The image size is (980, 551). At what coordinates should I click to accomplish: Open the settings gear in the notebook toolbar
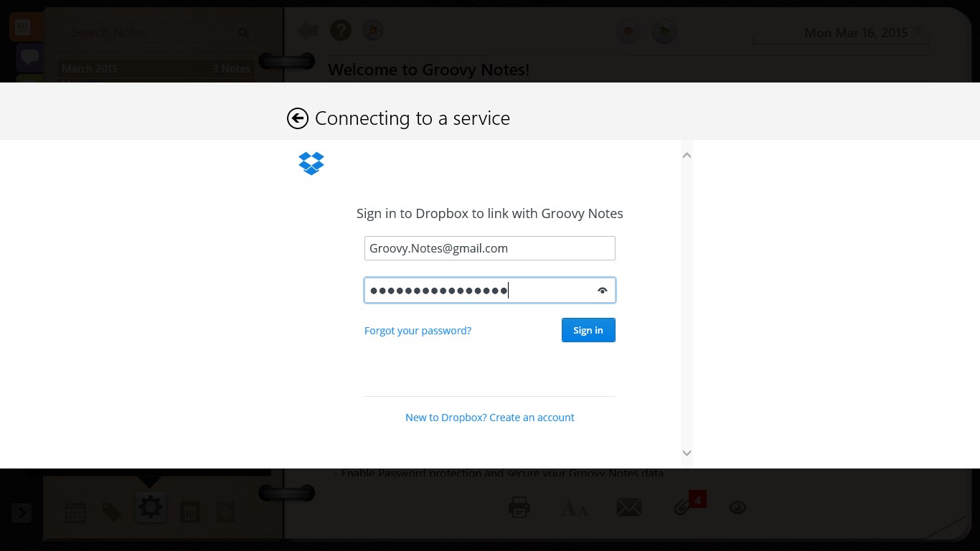tap(150, 508)
